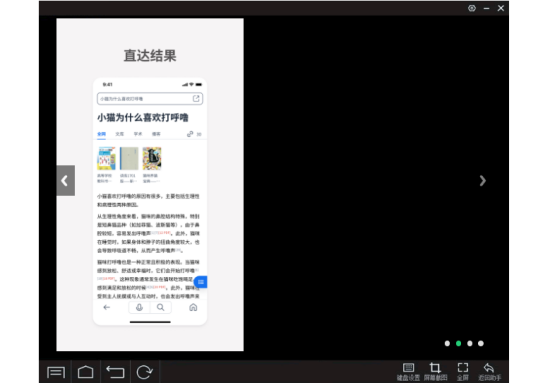Tap the microphone icon in phone mockup
This screenshot has width=550, height=383.
tap(139, 308)
